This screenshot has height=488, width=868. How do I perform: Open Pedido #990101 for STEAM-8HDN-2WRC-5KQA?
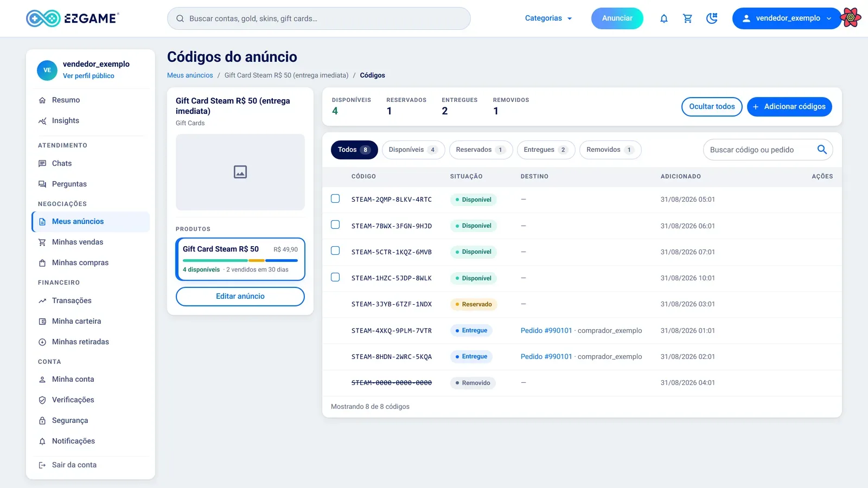point(546,357)
